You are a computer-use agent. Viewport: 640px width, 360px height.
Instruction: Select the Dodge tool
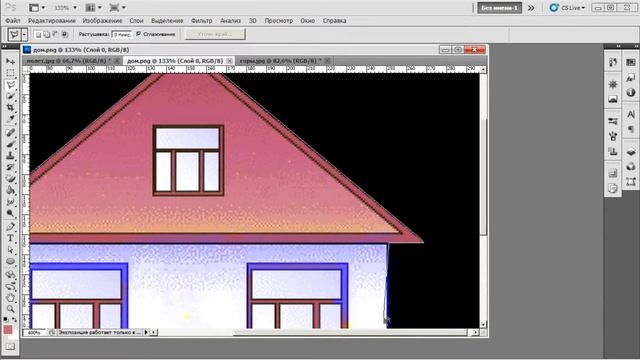tap(11, 213)
